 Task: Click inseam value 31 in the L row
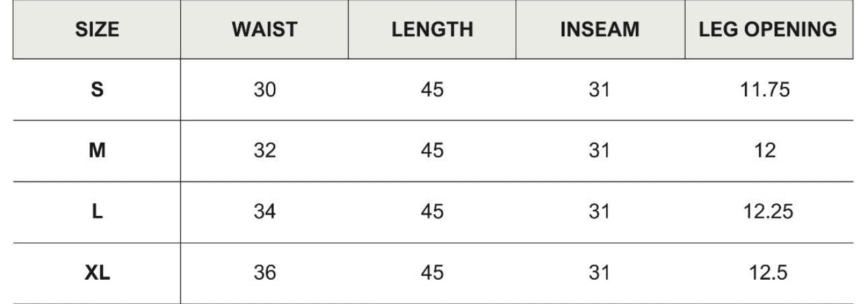[x=599, y=212]
